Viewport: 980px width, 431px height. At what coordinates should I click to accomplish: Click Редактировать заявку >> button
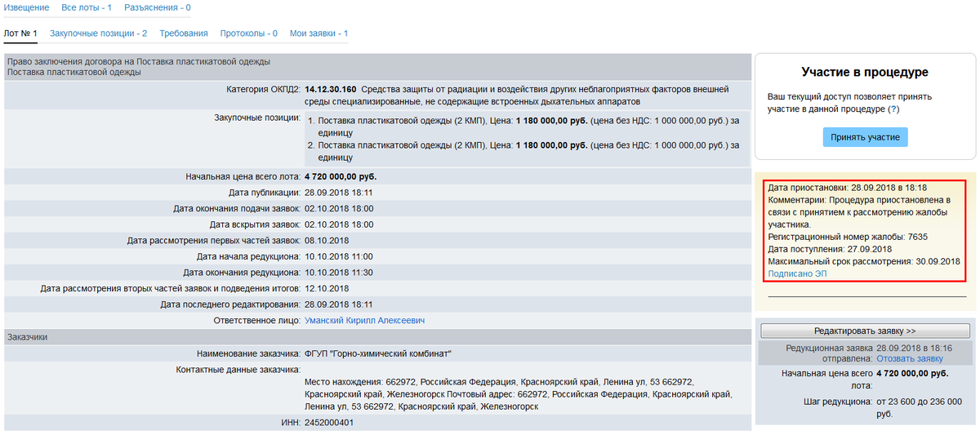click(865, 331)
